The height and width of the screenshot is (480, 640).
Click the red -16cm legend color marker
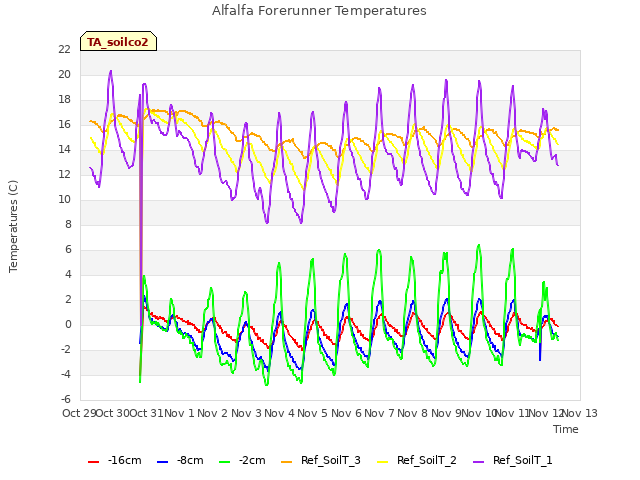(93, 462)
